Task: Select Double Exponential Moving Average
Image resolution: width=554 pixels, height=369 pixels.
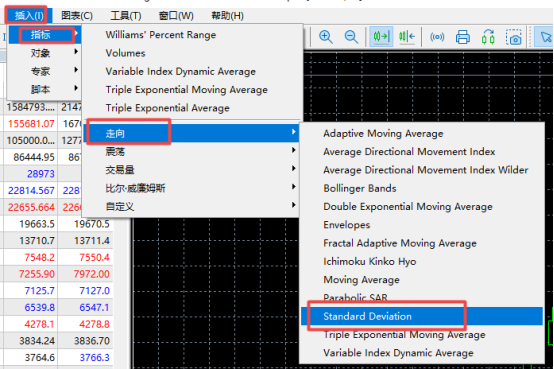Action: click(x=408, y=207)
